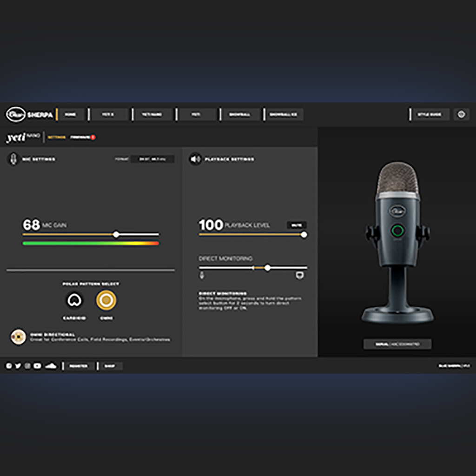Toggle the playback Mute button
Viewport: 476px width, 476px height.
[297, 225]
